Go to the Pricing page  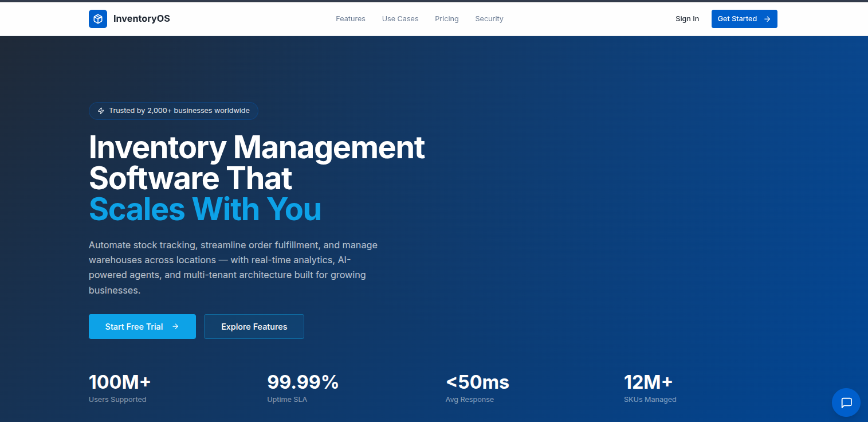tap(447, 19)
